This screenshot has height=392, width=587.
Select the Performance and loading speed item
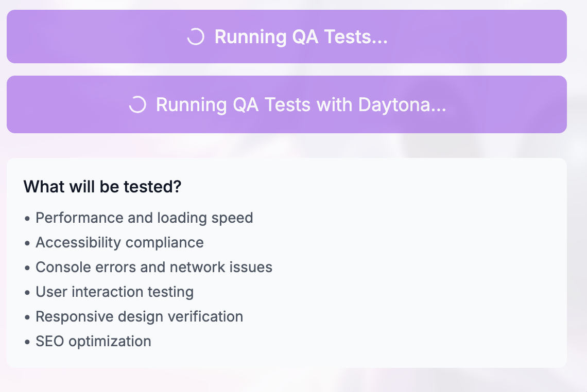[144, 218]
